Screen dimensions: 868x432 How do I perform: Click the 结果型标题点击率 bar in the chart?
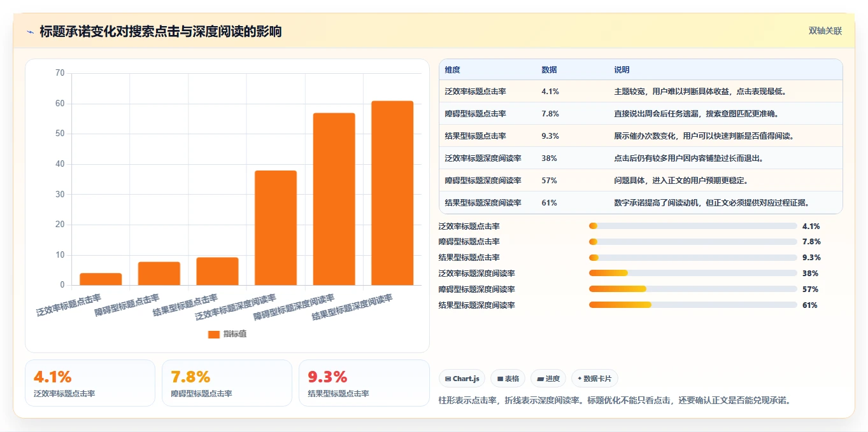pos(217,271)
